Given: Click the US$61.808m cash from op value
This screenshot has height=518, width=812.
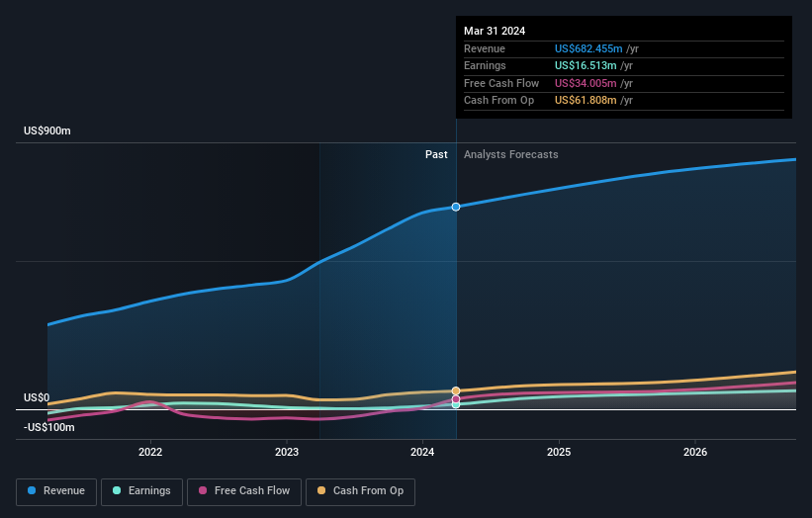Looking at the screenshot, I should [x=586, y=101].
